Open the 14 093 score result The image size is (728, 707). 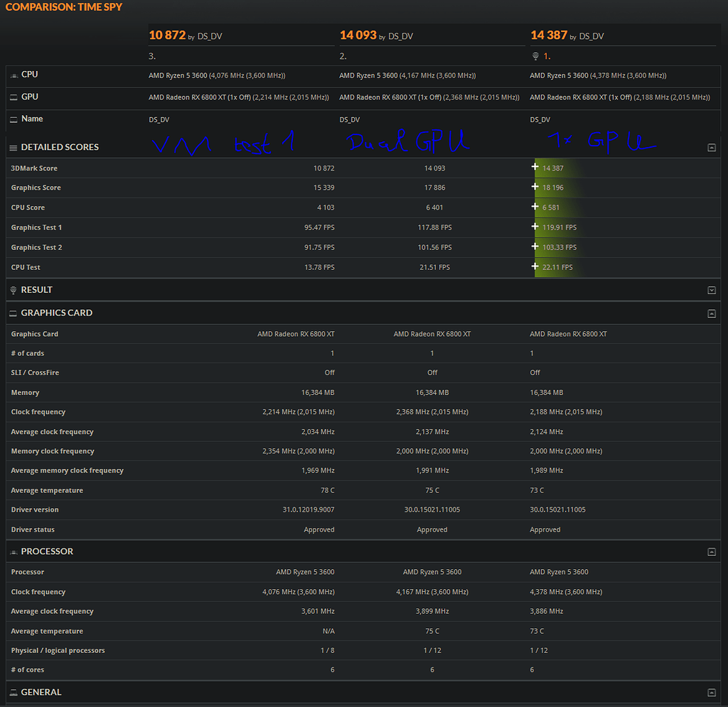pos(358,35)
